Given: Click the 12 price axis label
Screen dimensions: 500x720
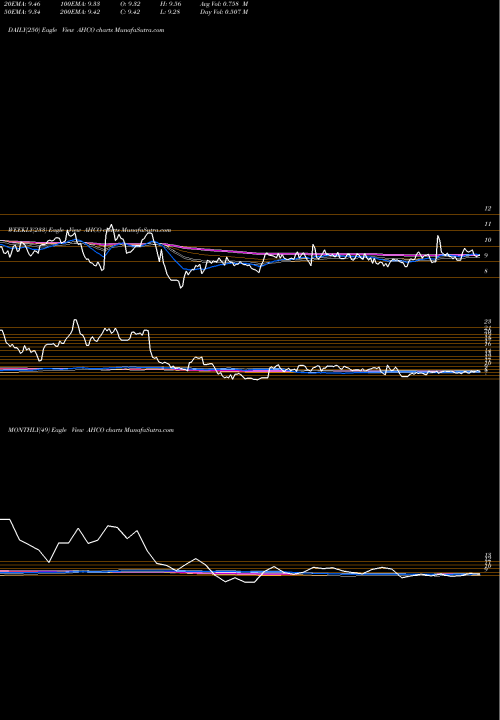Looking at the screenshot, I should (488, 208).
